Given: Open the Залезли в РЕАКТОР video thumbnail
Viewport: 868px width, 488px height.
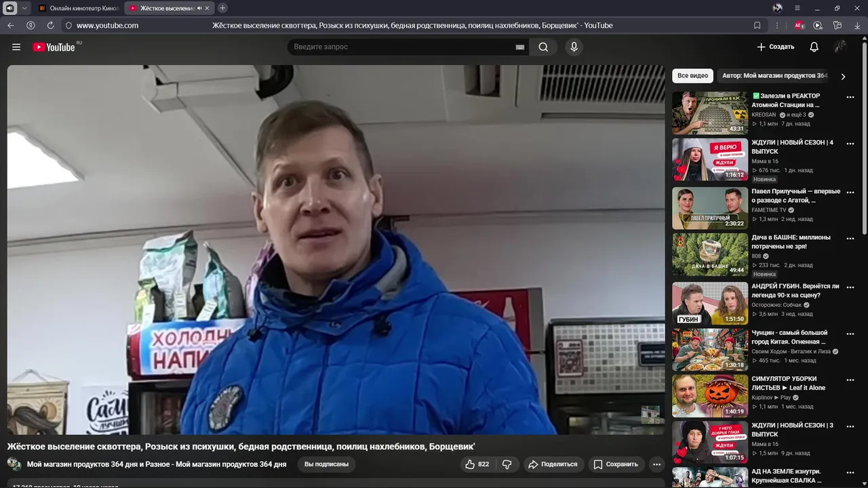Looking at the screenshot, I should click(710, 113).
